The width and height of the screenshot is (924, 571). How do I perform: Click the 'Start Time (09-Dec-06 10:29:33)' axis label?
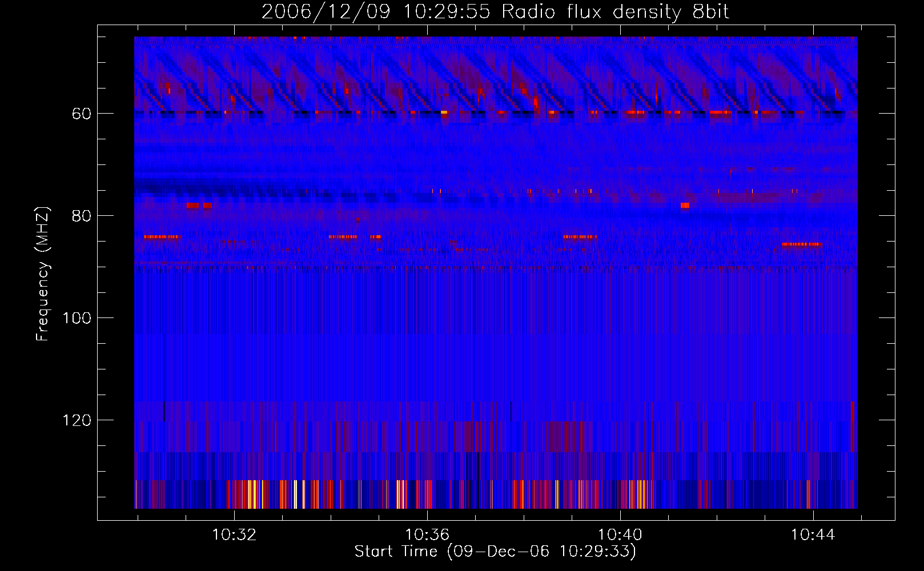pyautogui.click(x=495, y=552)
